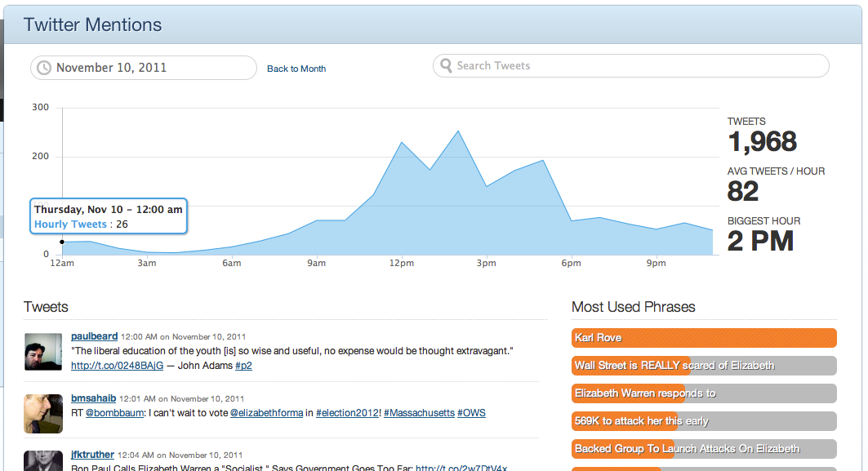Click the 2 PM peak of chart
868x471 pixels.
tap(458, 131)
